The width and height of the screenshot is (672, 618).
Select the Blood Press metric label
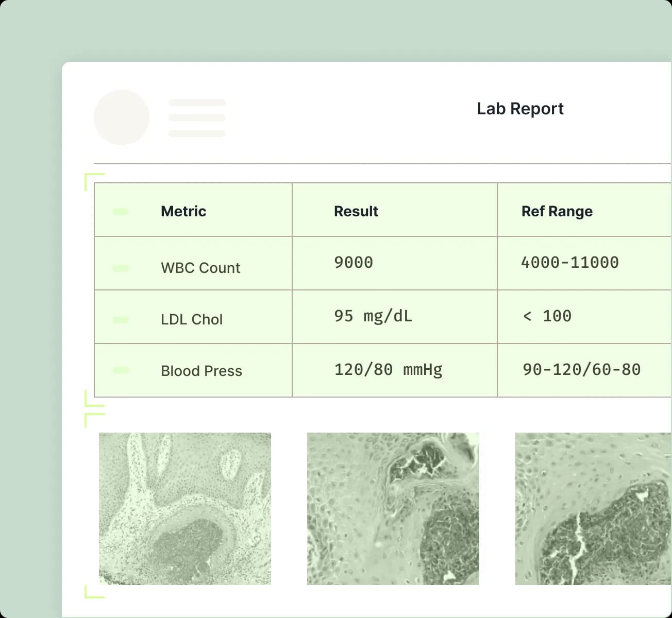[201, 371]
